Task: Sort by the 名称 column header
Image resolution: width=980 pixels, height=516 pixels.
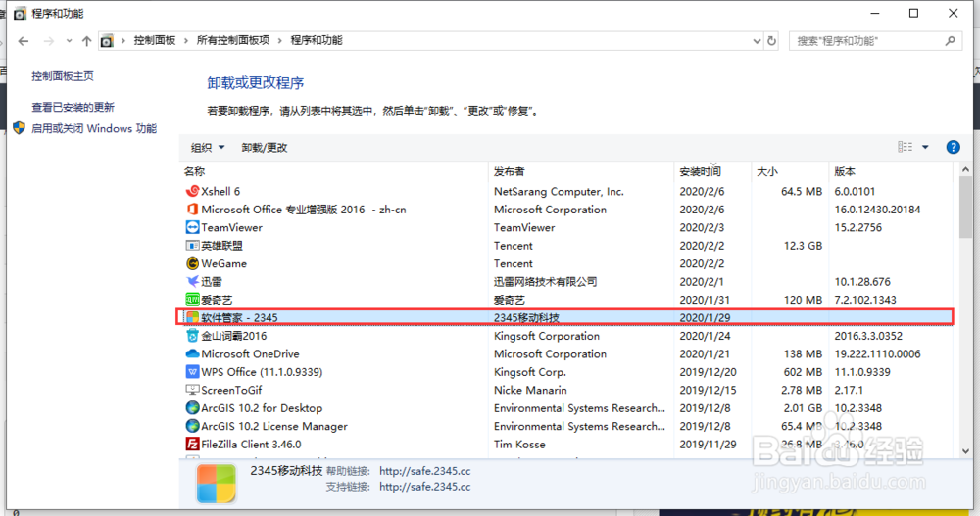Action: 194,171
